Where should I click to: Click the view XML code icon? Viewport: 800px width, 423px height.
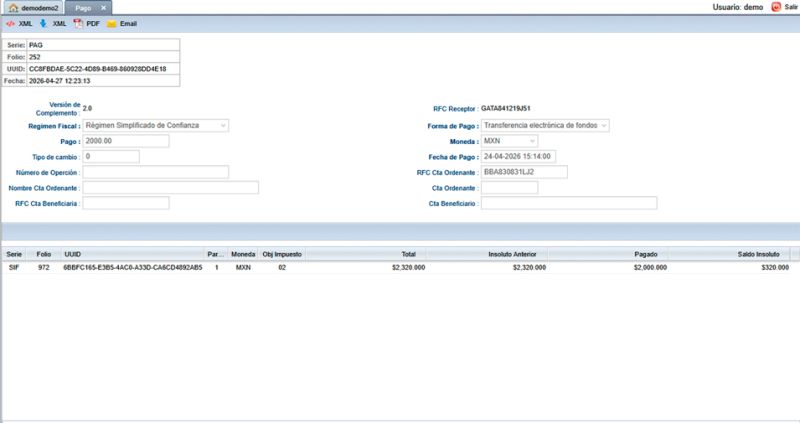(x=10, y=22)
